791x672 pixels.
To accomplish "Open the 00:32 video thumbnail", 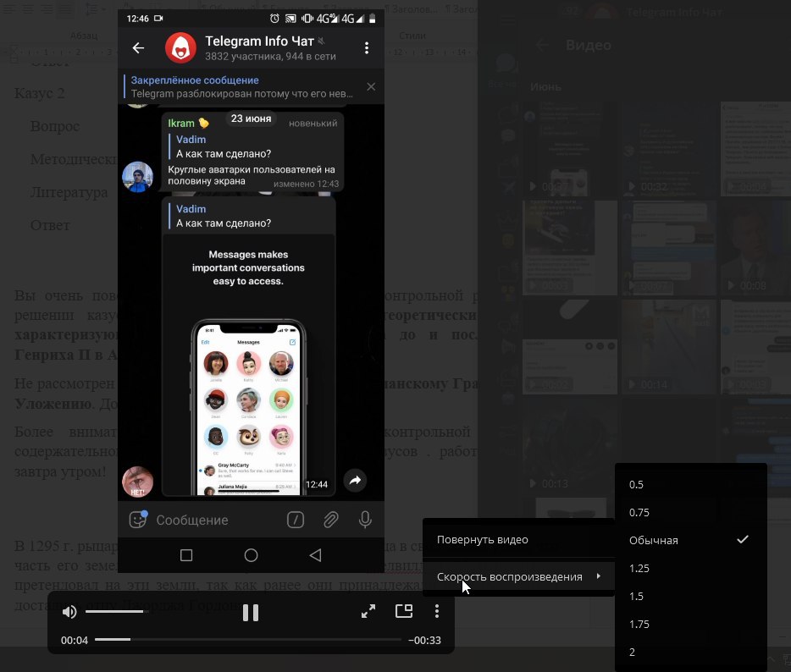I will tap(669, 149).
